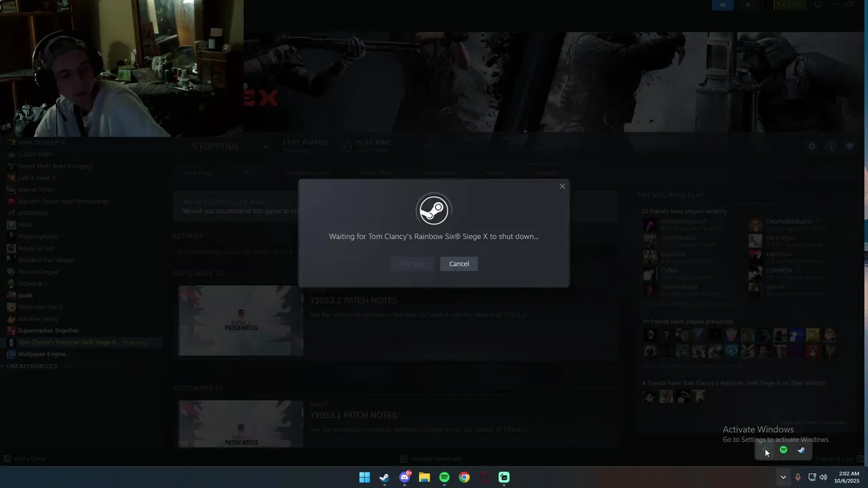Open File Explorer from the taskbar
This screenshot has width=868, height=488.
tap(425, 477)
